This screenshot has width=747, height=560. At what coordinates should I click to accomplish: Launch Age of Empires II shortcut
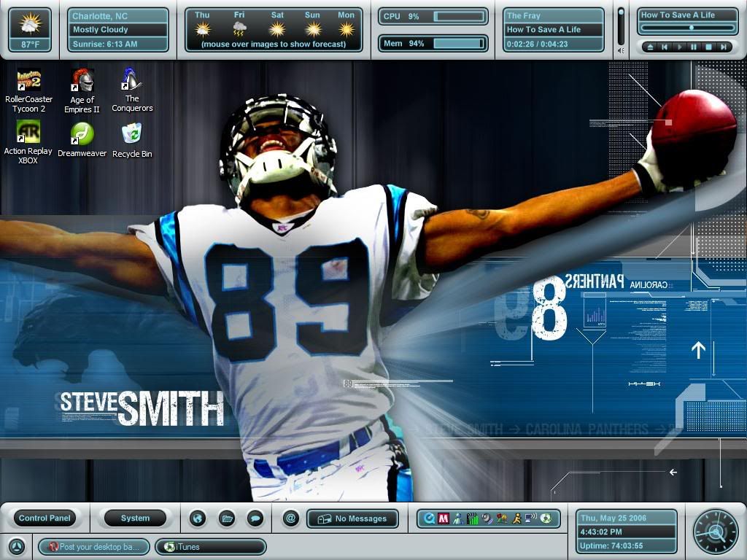(x=82, y=80)
